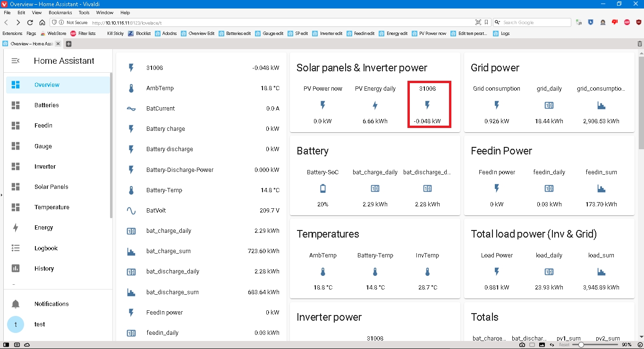Open the 'Energy edit' bookmark

pos(397,34)
